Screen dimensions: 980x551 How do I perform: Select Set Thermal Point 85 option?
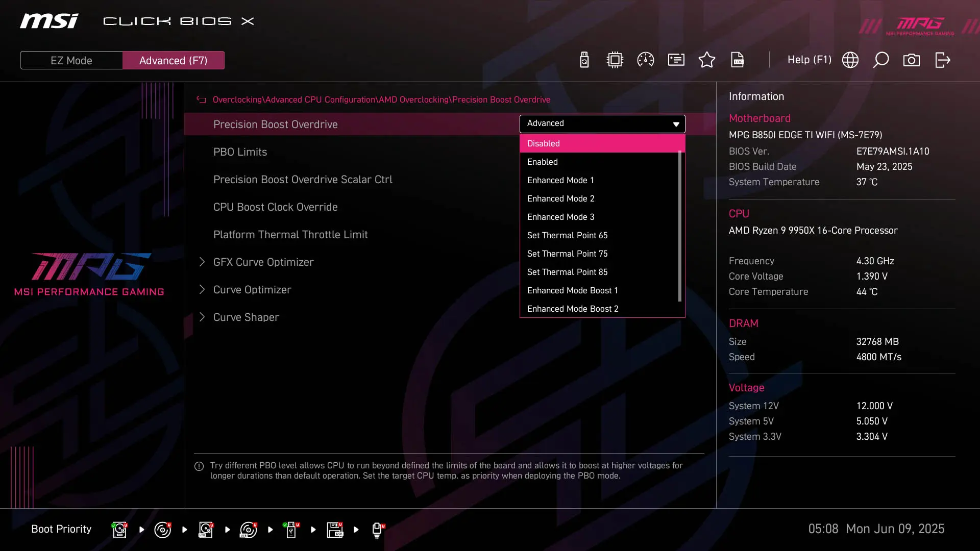pyautogui.click(x=599, y=272)
